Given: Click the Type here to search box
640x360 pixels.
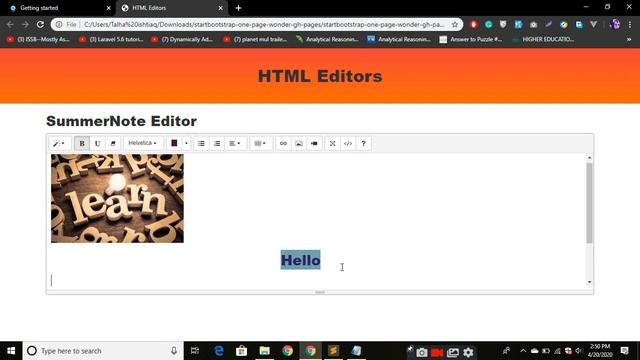Looking at the screenshot, I should coord(103,351).
